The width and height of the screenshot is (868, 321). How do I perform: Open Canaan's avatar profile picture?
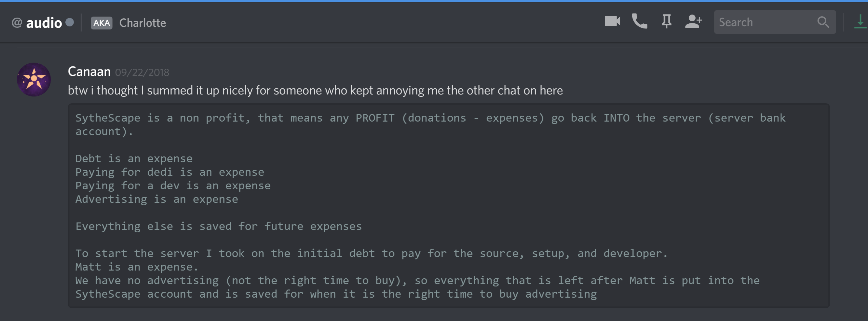point(34,80)
